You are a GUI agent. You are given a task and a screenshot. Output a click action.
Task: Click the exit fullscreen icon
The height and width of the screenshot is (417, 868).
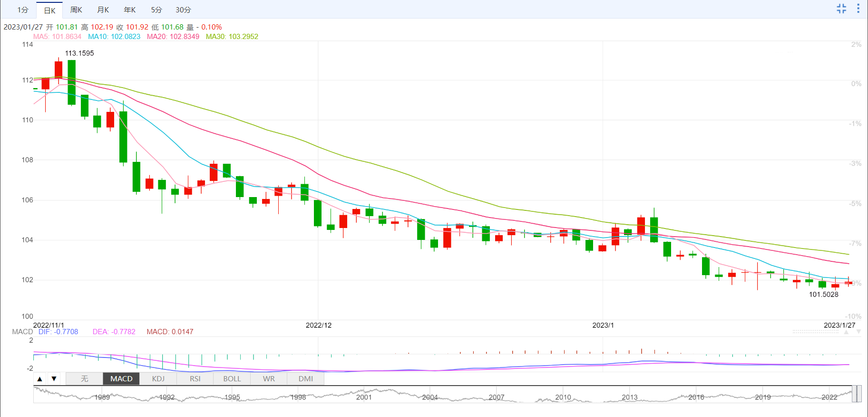tap(841, 9)
